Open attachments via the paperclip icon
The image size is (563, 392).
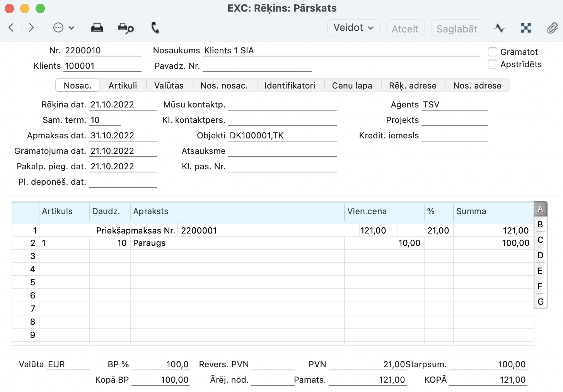pos(552,28)
